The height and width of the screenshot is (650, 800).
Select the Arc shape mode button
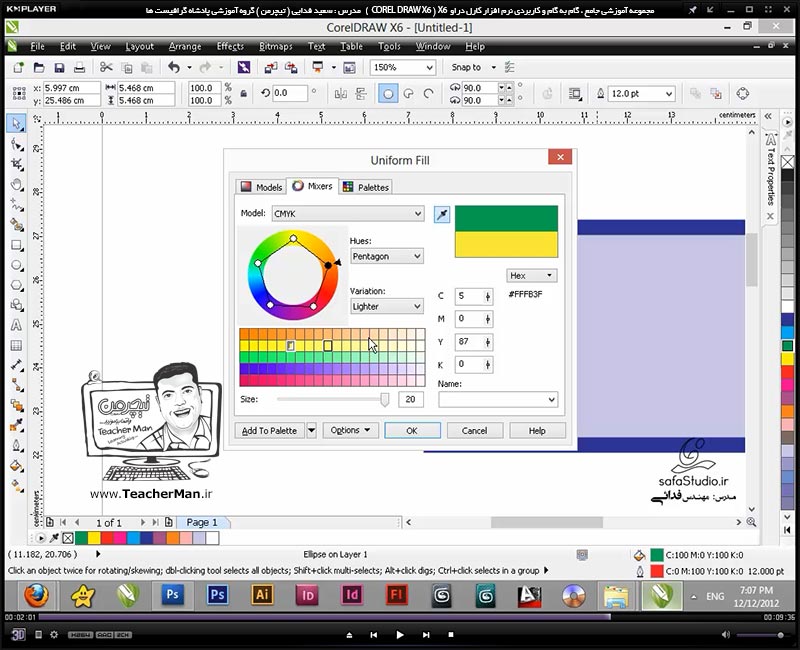429,94
